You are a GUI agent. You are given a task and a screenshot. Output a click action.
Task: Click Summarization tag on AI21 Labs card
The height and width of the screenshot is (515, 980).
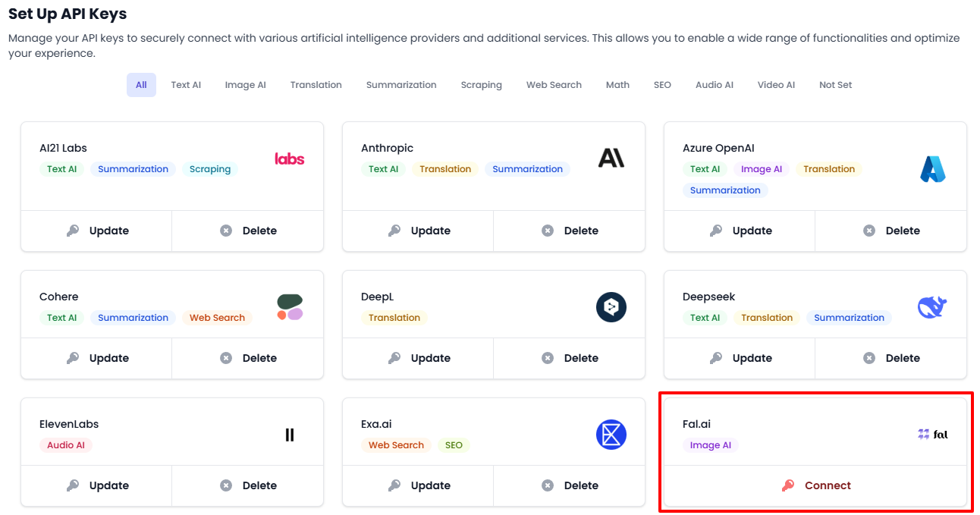tap(133, 169)
